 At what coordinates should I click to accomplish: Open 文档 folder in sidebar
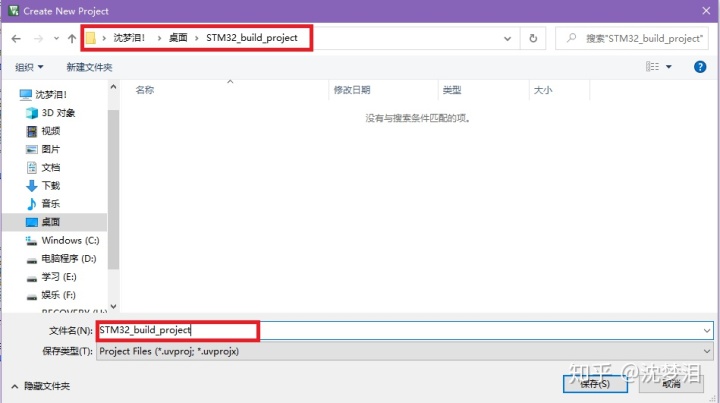pos(43,168)
